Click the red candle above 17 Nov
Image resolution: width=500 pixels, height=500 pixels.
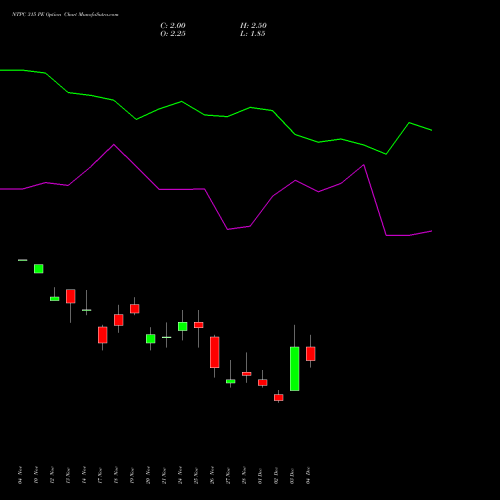pyautogui.click(x=103, y=335)
